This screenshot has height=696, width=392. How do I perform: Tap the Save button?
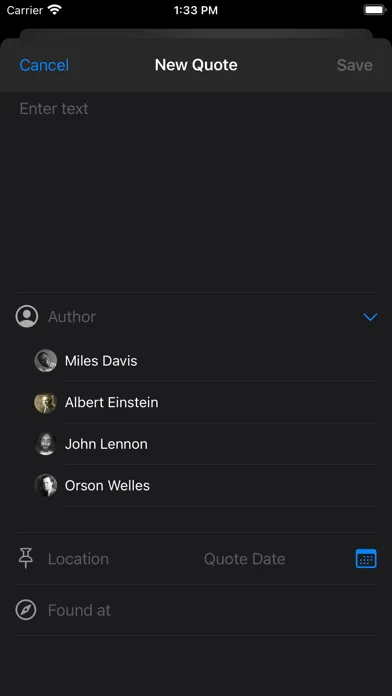tap(354, 65)
